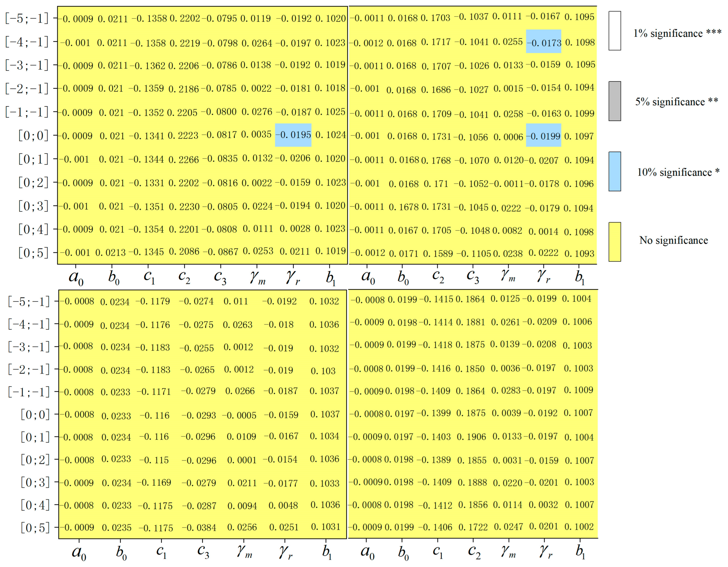Click top-left panel's [-5;-1] row label
Screen dimensions: 728x567
pos(27,18)
